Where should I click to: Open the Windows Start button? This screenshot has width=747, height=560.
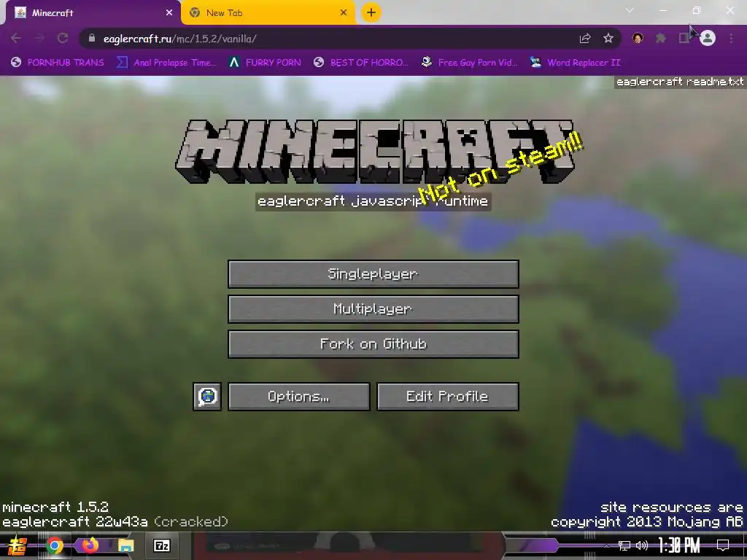pyautogui.click(x=18, y=545)
